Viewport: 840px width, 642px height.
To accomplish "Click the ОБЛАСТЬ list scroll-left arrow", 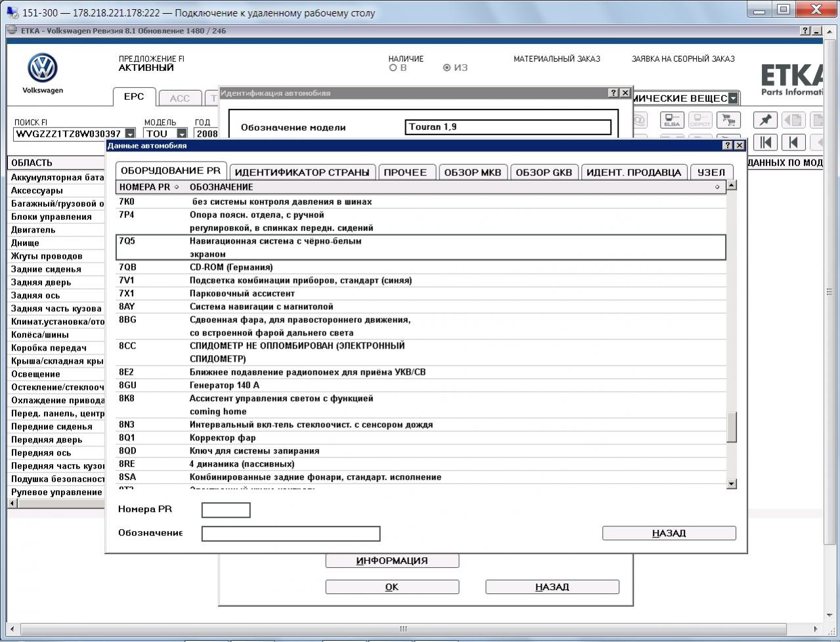I will pyautogui.click(x=12, y=503).
